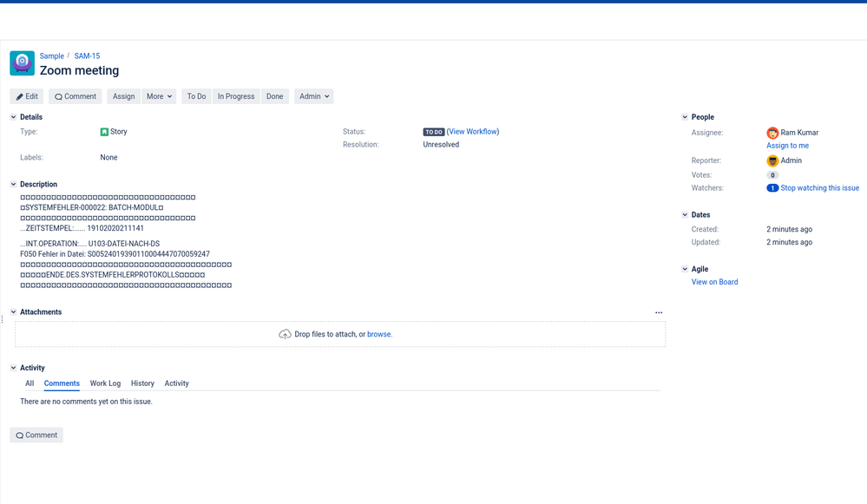
Task: Click the green Story type icon
Action: point(104,132)
